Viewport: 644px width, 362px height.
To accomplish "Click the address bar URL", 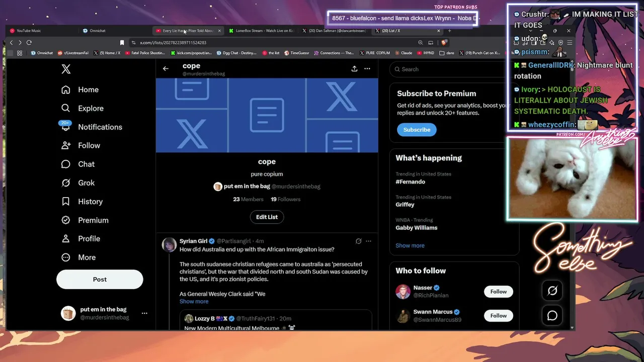I will [173, 43].
